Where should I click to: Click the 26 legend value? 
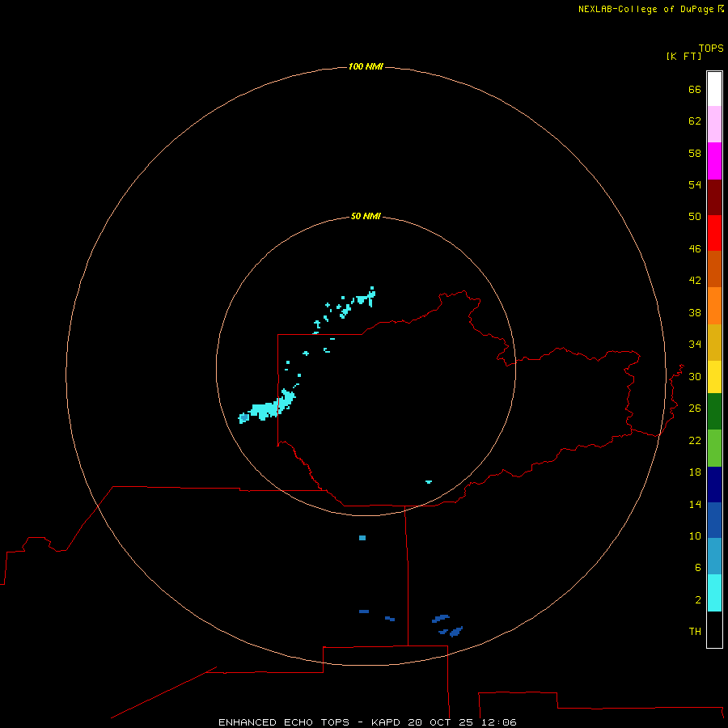click(695, 409)
